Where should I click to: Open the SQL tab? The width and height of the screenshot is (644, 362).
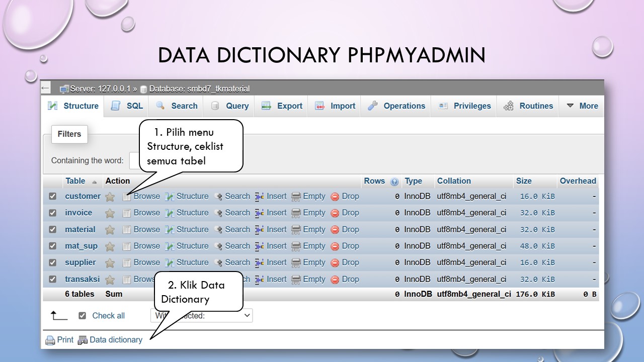point(127,106)
